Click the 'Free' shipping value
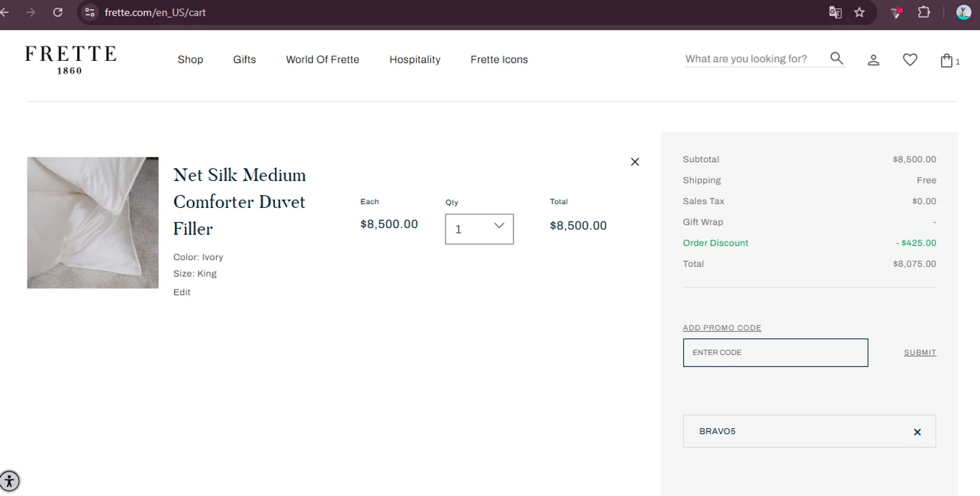Image resolution: width=980 pixels, height=496 pixels. click(x=926, y=180)
